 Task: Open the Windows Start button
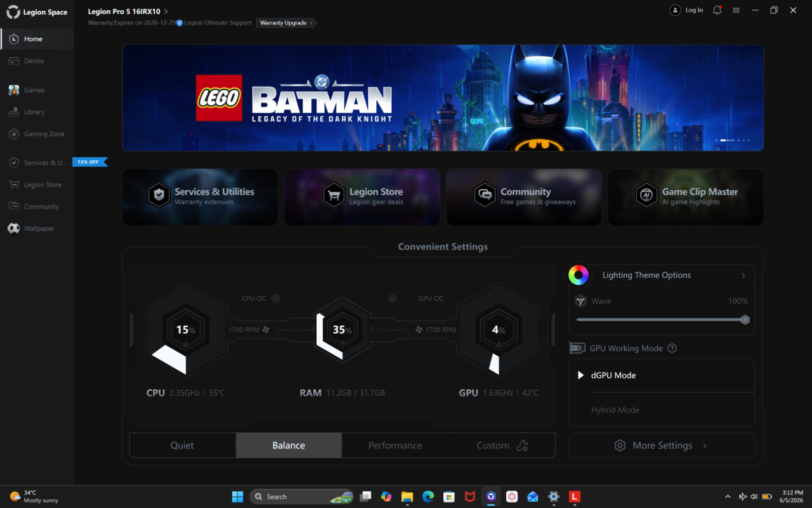coord(238,496)
